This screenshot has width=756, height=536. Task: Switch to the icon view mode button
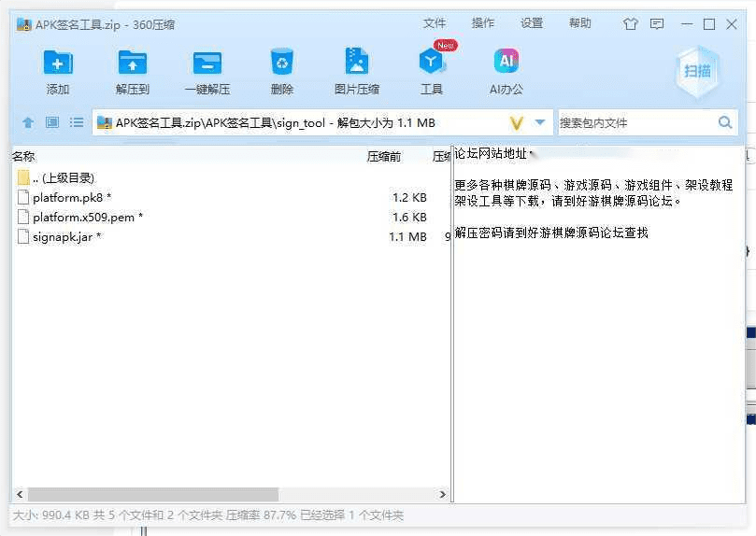pyautogui.click(x=52, y=122)
